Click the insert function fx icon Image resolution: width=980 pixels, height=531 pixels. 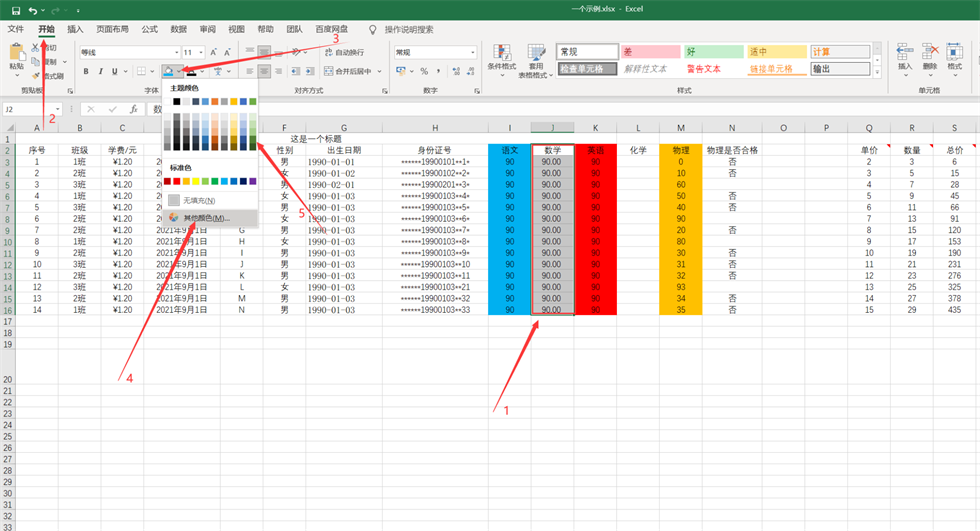pos(133,109)
